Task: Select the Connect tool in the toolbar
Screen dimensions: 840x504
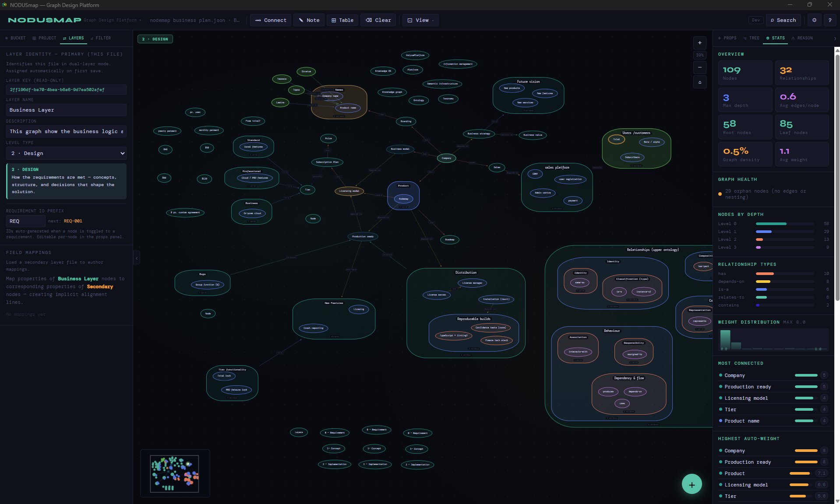Action: (270, 20)
